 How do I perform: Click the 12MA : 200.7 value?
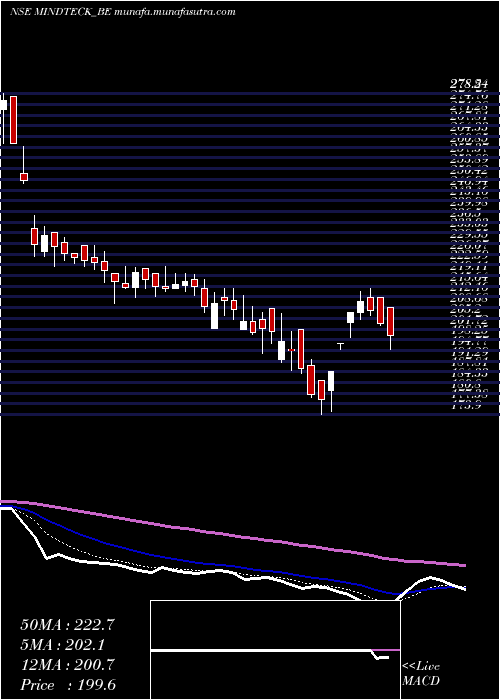tap(68, 665)
